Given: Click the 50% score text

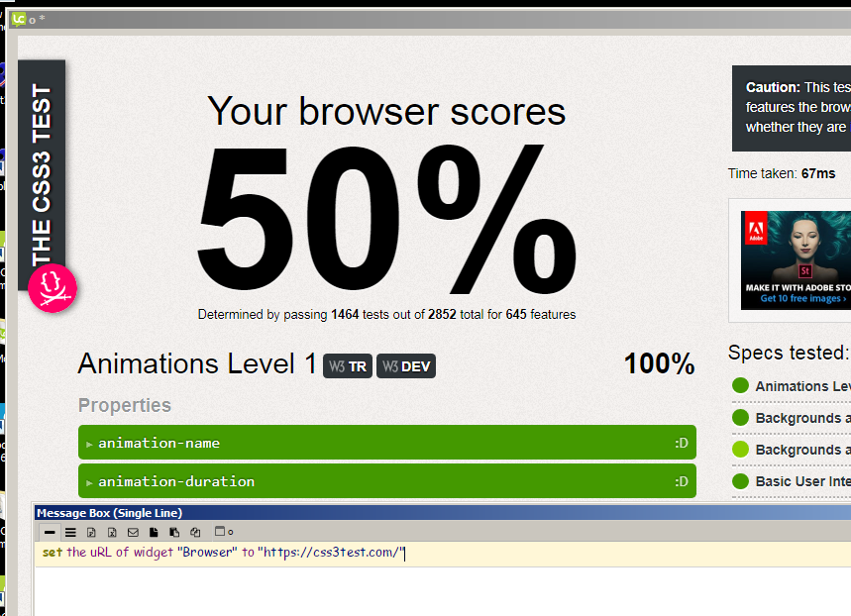Looking at the screenshot, I should 386,219.
